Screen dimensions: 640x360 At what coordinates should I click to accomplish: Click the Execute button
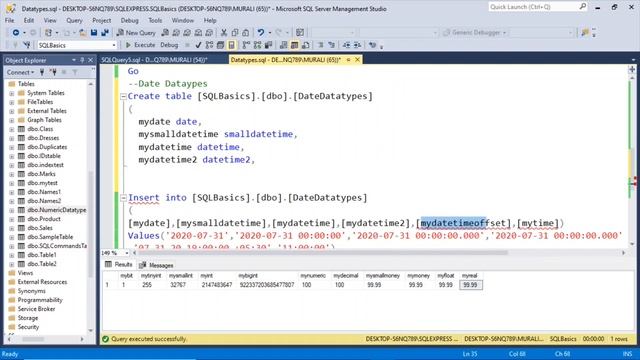coord(140,45)
